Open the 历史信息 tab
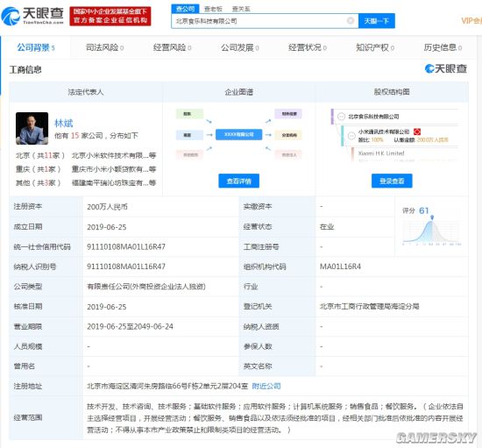This screenshot has height=448, width=482. (443, 47)
